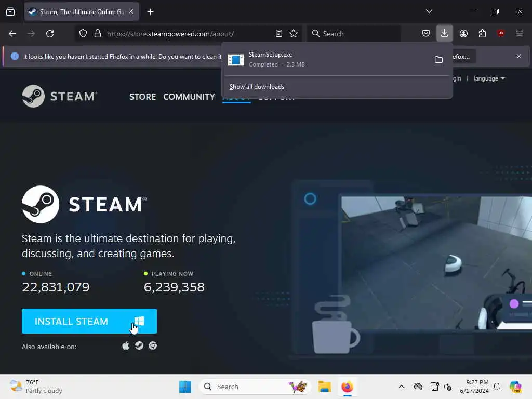Viewport: 532px width, 399px height.
Task: Open the language dropdown
Action: tap(489, 79)
